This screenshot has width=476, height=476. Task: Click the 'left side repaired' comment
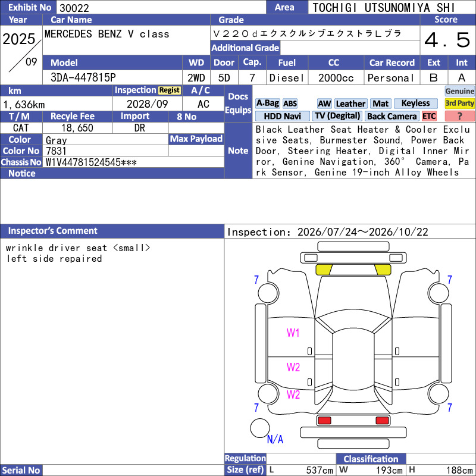(x=54, y=259)
